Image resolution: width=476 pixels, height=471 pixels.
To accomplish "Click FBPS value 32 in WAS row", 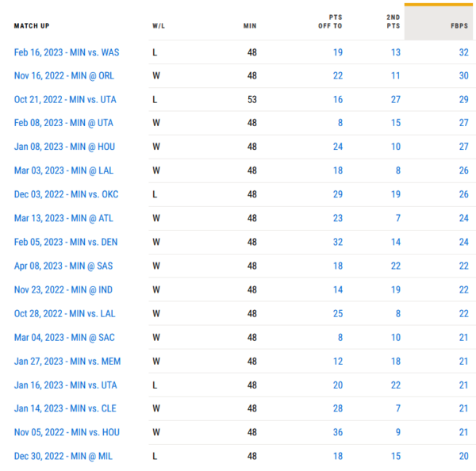I will pos(463,52).
